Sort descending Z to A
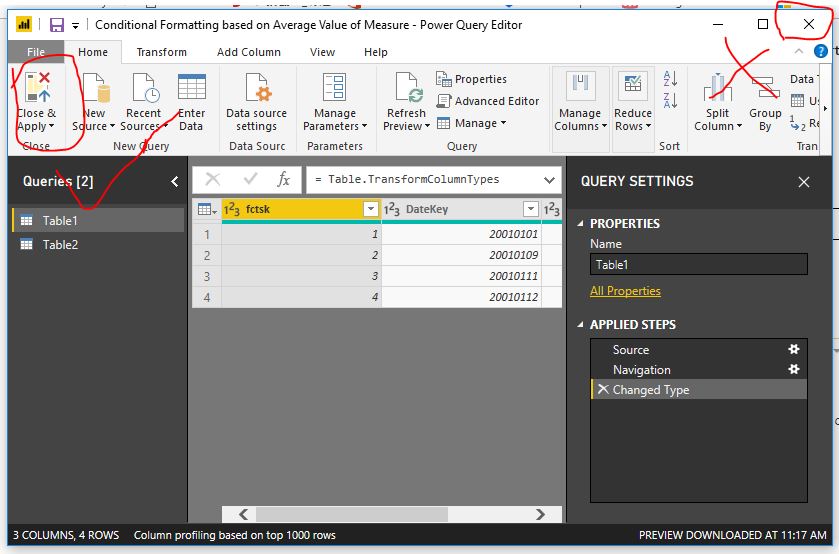 (670, 100)
